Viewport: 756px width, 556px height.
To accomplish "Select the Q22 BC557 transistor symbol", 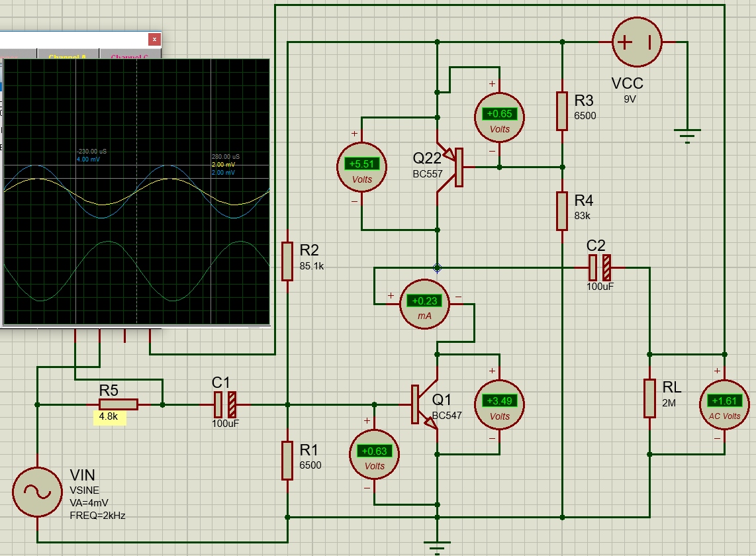I will (x=449, y=167).
